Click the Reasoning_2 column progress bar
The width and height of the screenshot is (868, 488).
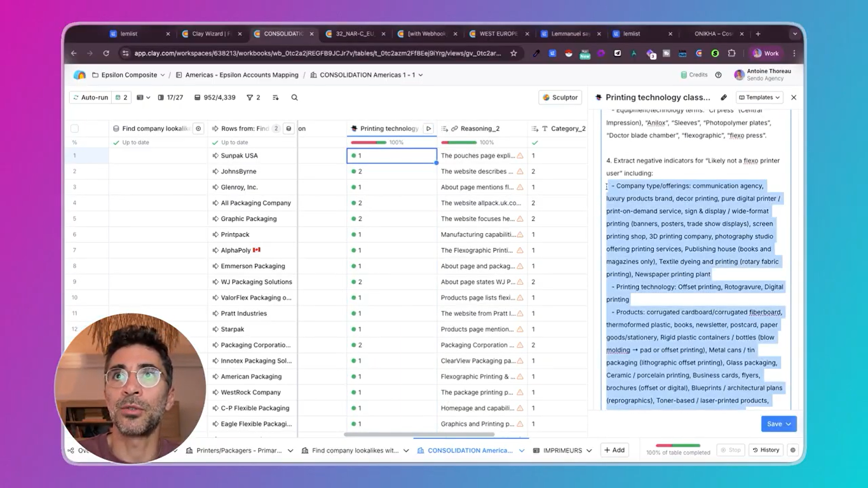pos(459,142)
